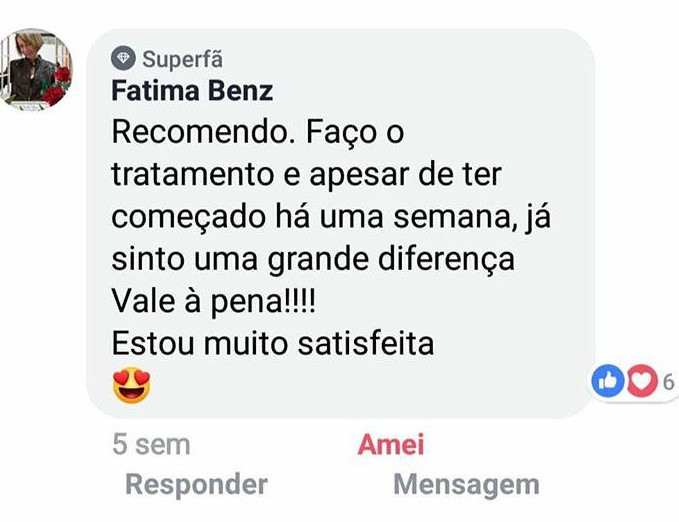Send a message via Mensagem button
679x522 pixels.
466,485
